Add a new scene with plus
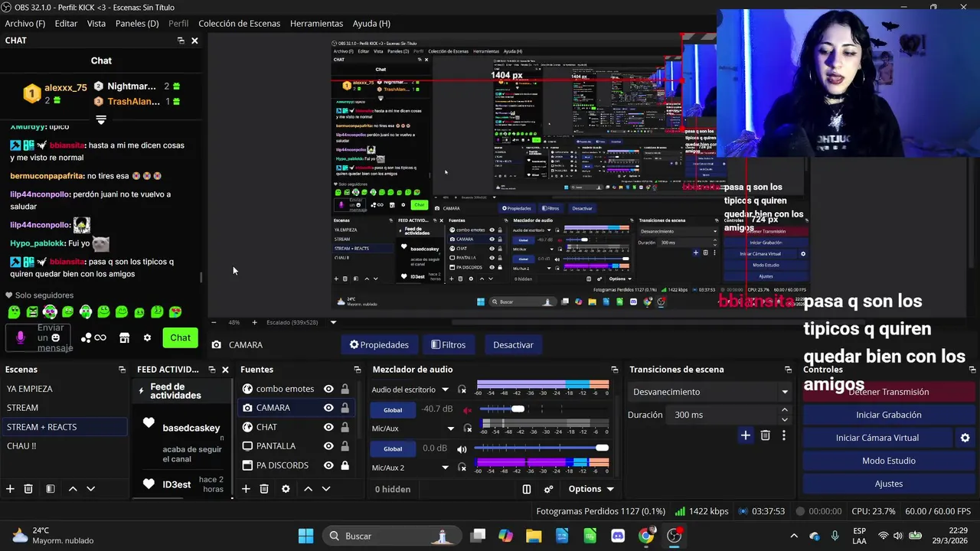This screenshot has height=551, width=980. [10, 488]
